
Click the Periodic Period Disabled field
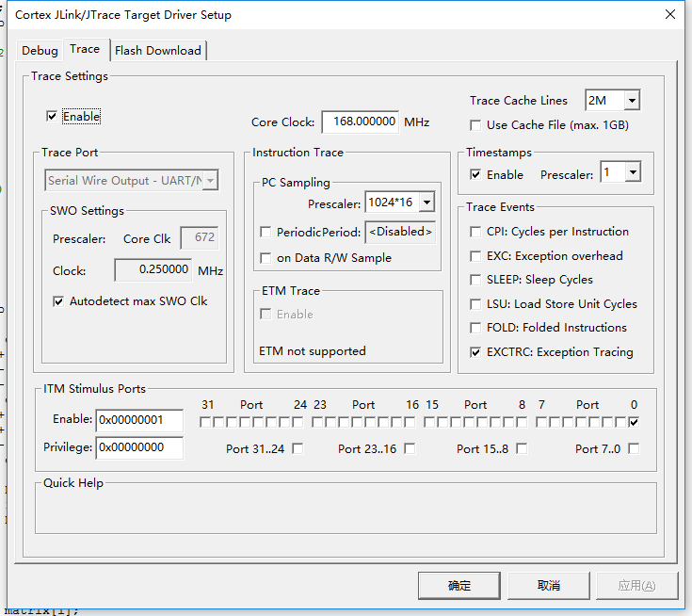[x=400, y=232]
